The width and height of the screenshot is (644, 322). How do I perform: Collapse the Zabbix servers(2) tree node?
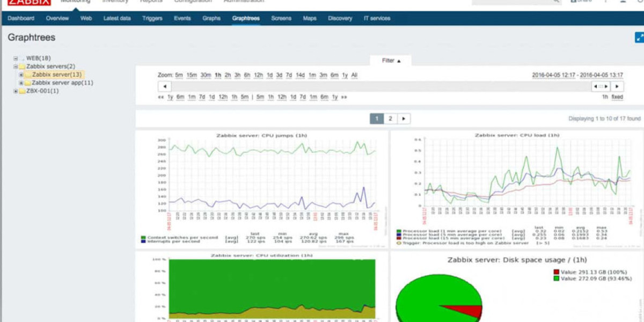click(16, 67)
